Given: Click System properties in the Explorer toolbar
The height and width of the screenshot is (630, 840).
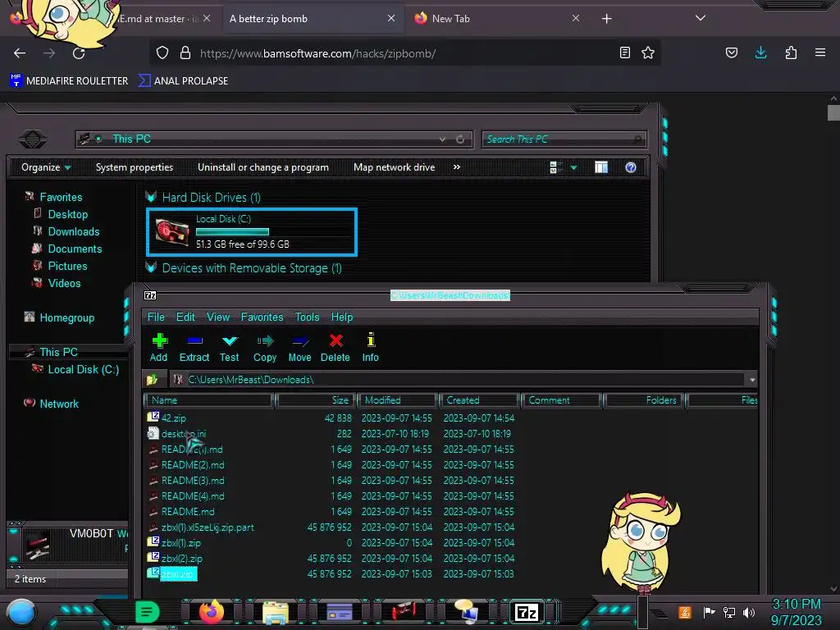Looking at the screenshot, I should point(135,167).
